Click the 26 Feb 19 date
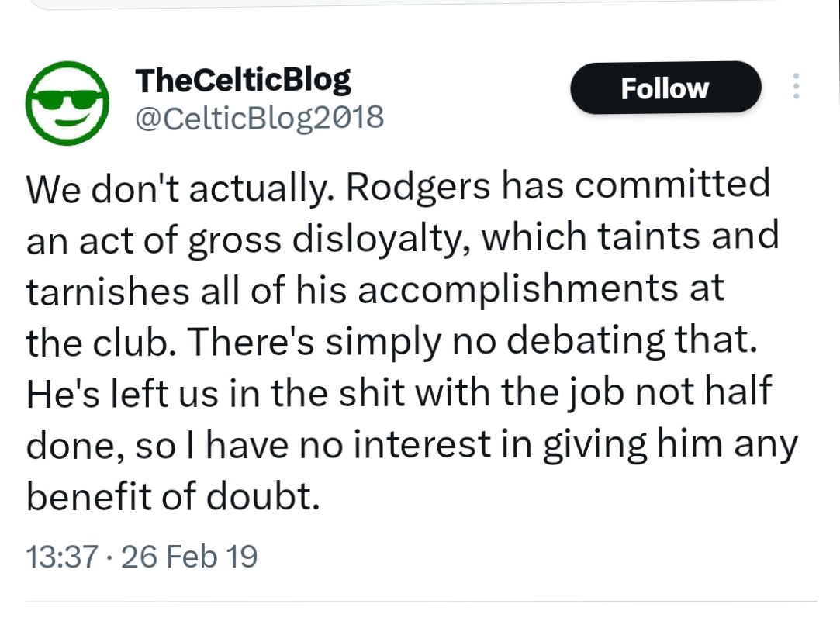 pyautogui.click(x=190, y=556)
